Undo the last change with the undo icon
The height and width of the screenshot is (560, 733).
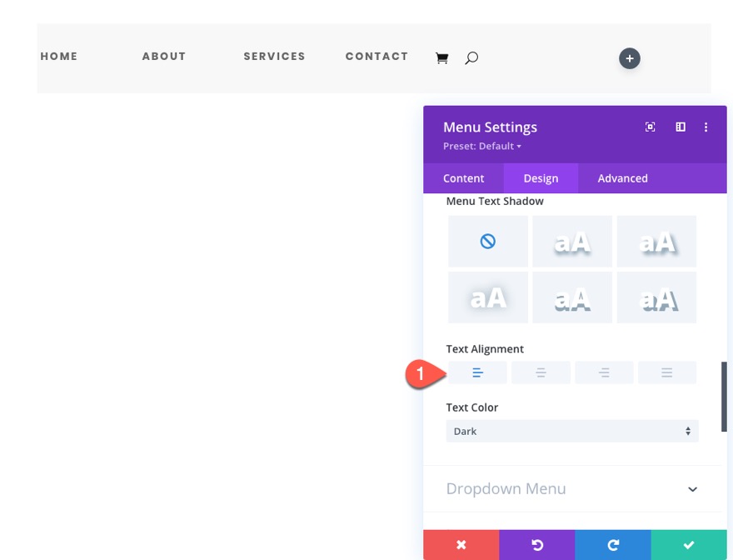click(536, 544)
